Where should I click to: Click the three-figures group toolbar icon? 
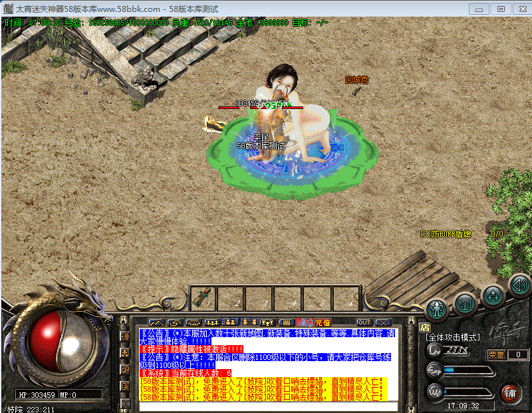212,323
